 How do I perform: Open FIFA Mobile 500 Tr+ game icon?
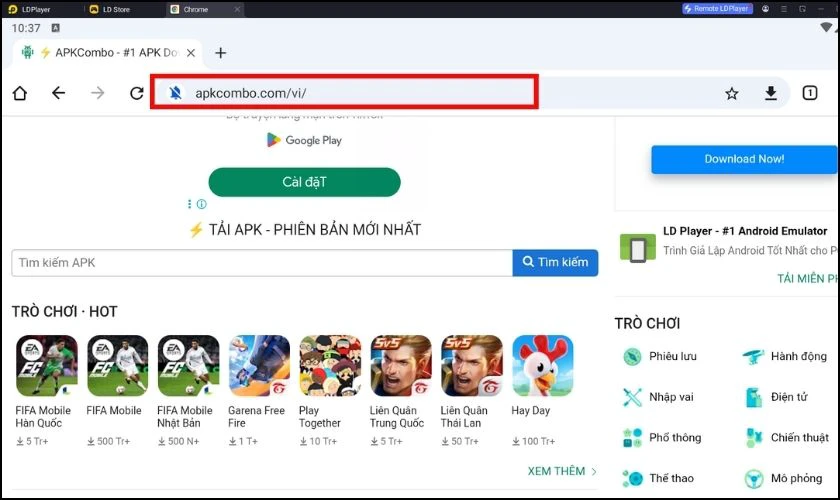pyautogui.click(x=117, y=366)
